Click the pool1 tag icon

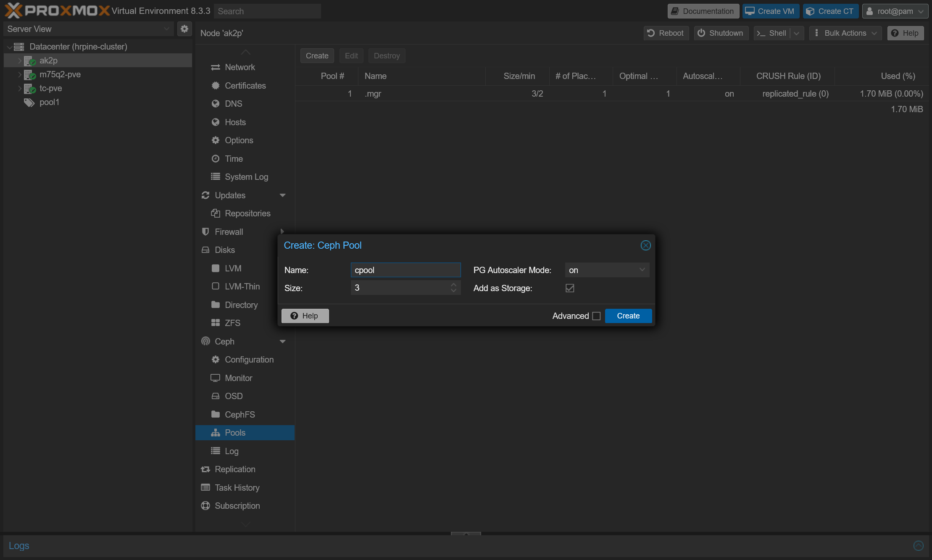pyautogui.click(x=29, y=103)
